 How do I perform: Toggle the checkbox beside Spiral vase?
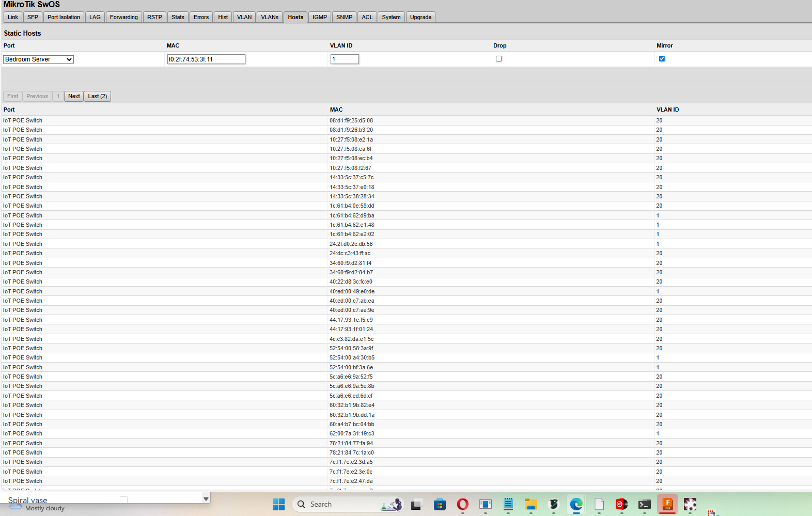[123, 499]
